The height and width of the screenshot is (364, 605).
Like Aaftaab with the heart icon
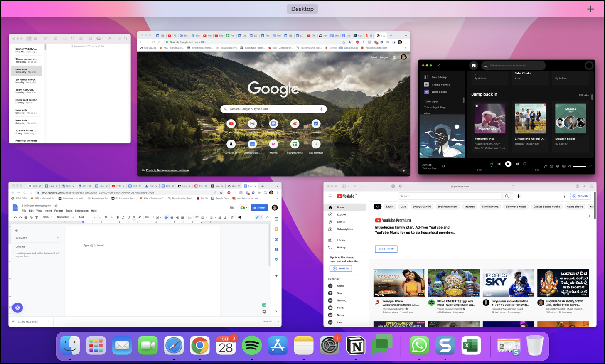tap(443, 166)
